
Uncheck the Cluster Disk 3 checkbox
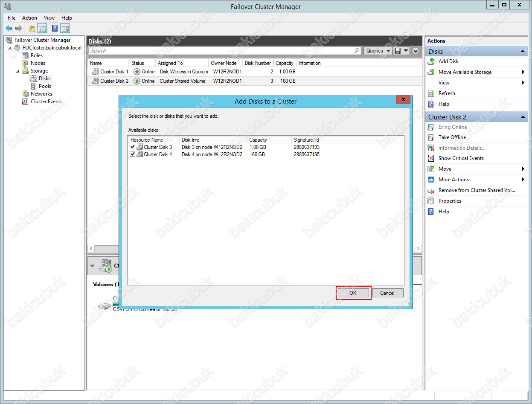point(133,147)
